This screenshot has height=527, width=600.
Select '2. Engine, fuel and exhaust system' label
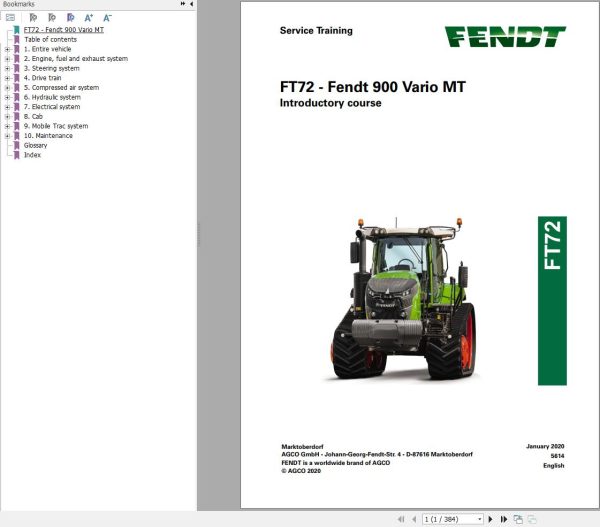(x=76, y=59)
